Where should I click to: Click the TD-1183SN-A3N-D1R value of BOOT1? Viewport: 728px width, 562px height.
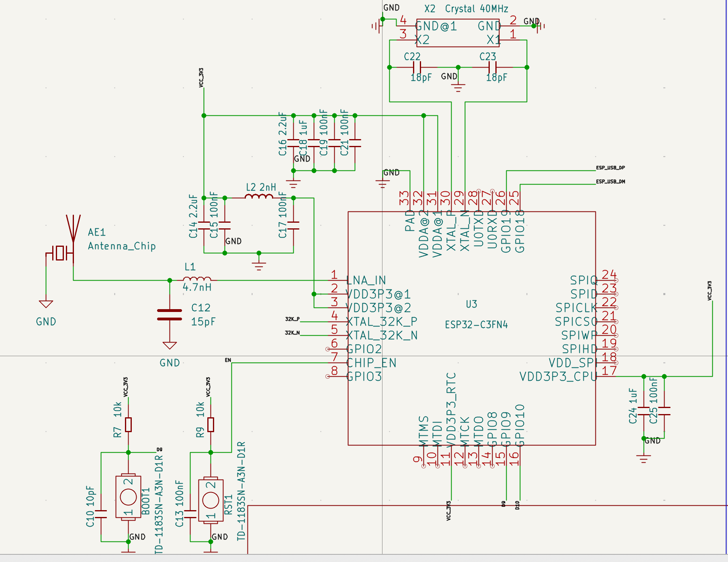coord(159,505)
